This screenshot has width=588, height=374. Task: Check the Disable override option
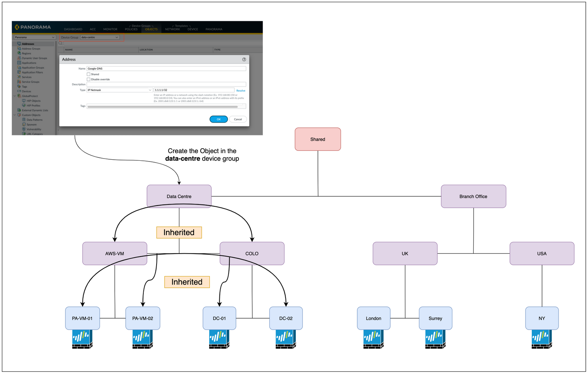89,79
